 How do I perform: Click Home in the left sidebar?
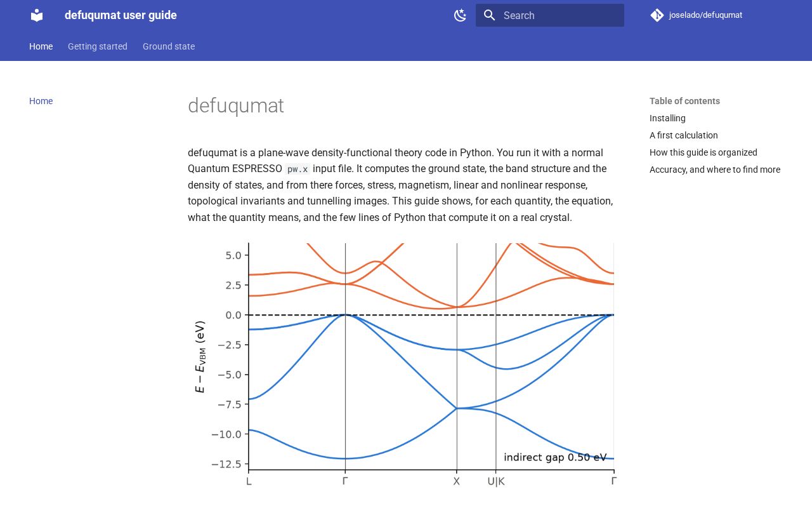click(x=41, y=101)
